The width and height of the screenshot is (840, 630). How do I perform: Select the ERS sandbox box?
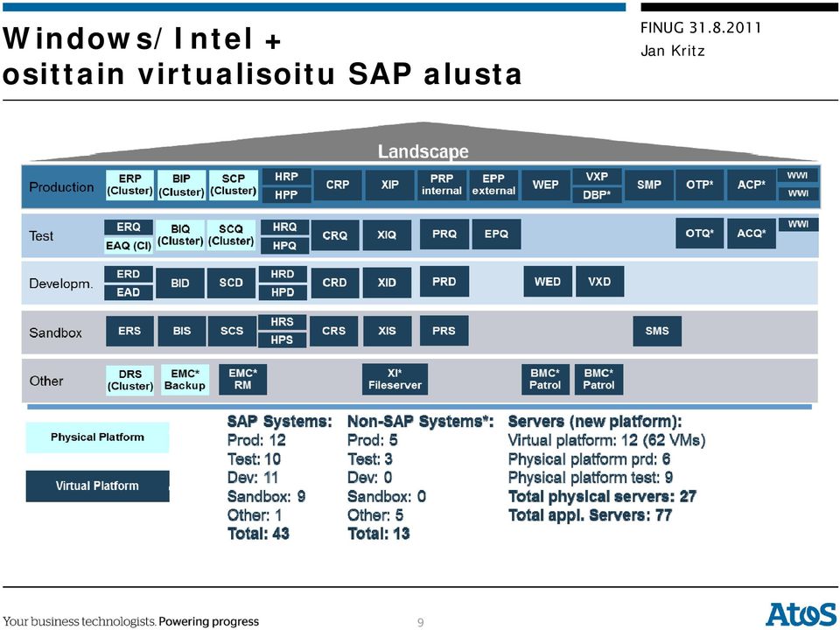[129, 331]
